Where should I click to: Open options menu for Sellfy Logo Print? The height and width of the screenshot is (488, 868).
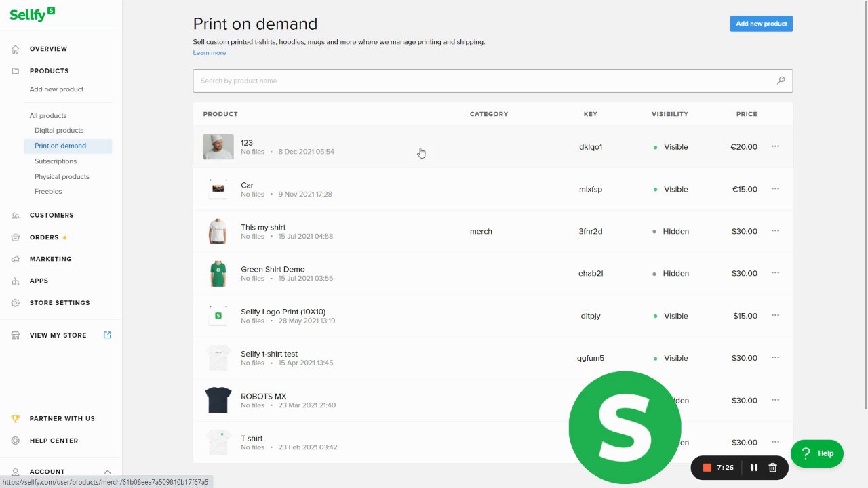776,315
